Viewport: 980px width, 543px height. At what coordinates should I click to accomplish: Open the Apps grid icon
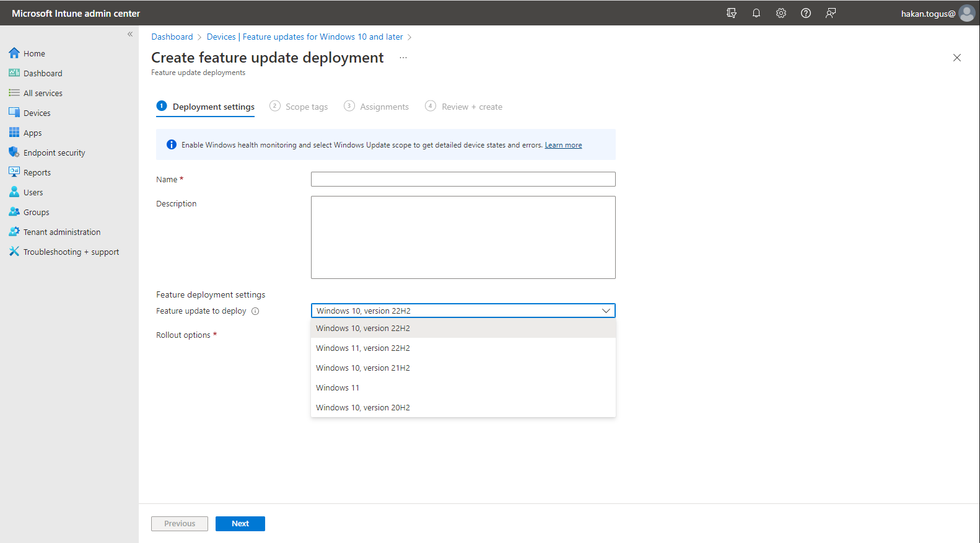(x=14, y=133)
